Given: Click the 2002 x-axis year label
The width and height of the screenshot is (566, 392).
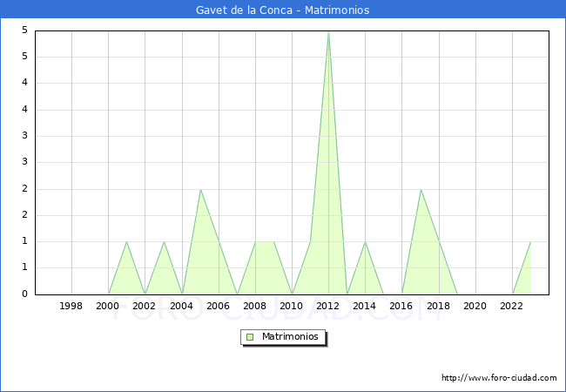Looking at the screenshot, I should click(x=145, y=306).
